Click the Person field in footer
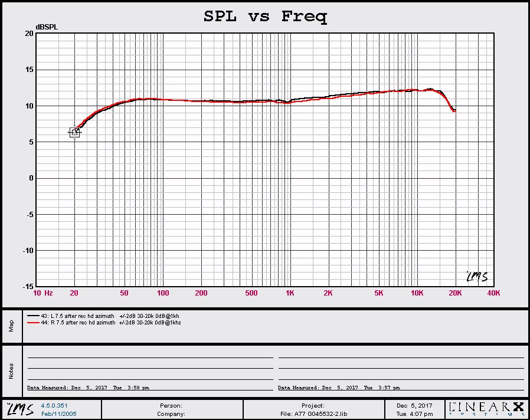The image size is (530, 420). (171, 406)
